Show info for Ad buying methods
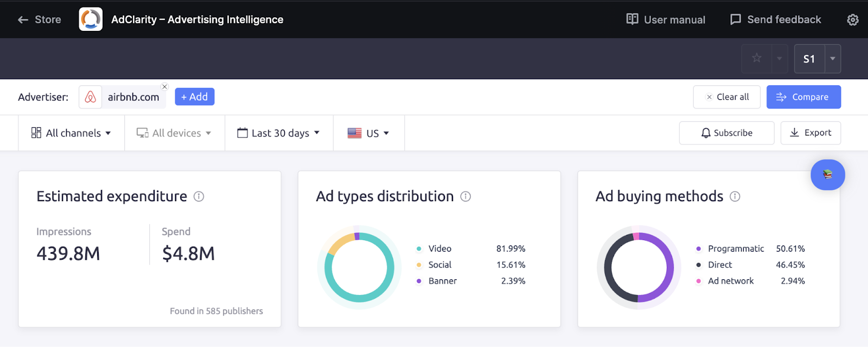Viewport: 868px width, 347px height. pyautogui.click(x=735, y=196)
